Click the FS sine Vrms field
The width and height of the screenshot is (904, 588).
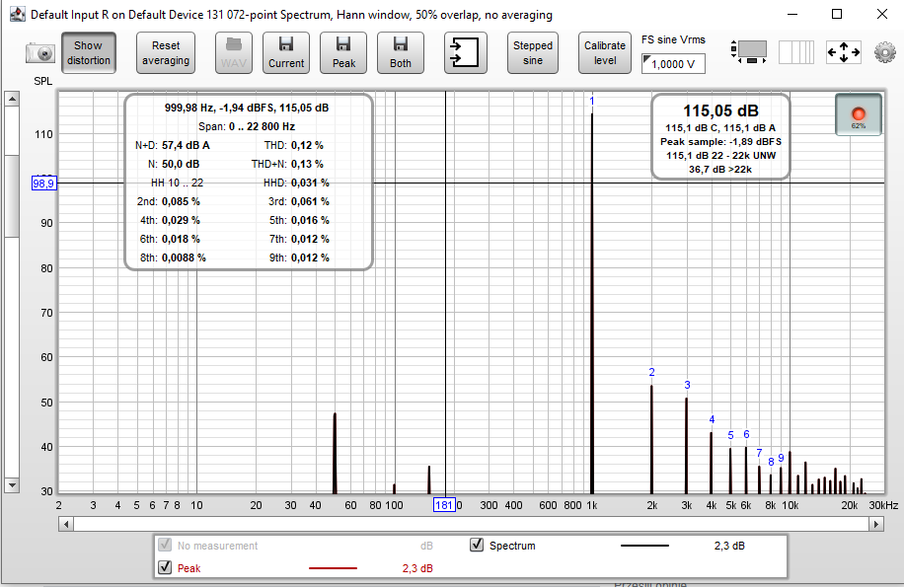[x=673, y=64]
